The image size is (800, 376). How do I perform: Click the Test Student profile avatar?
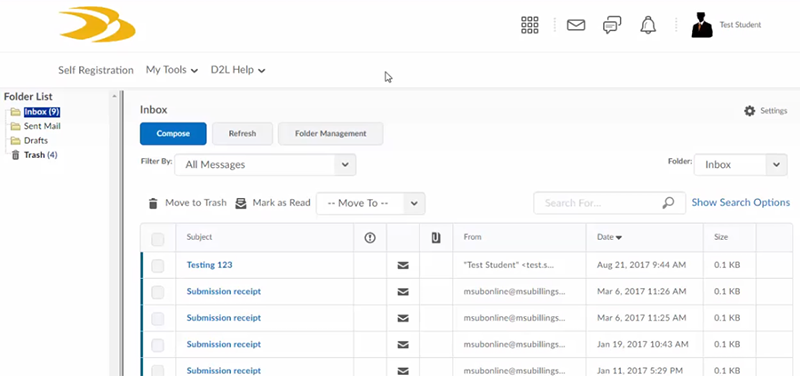point(702,25)
